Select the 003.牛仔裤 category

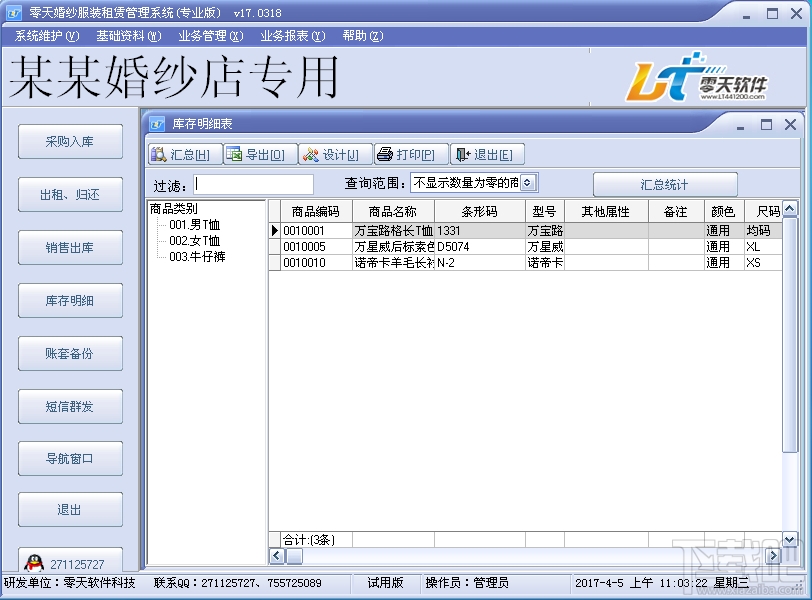point(197,257)
